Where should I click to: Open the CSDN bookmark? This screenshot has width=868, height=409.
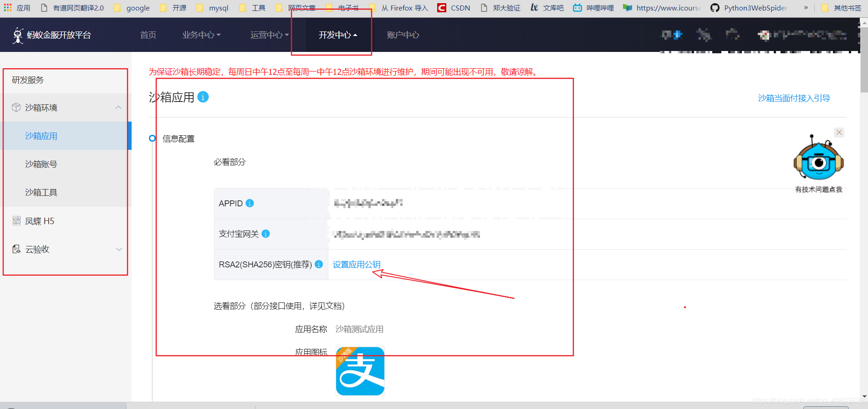click(454, 8)
